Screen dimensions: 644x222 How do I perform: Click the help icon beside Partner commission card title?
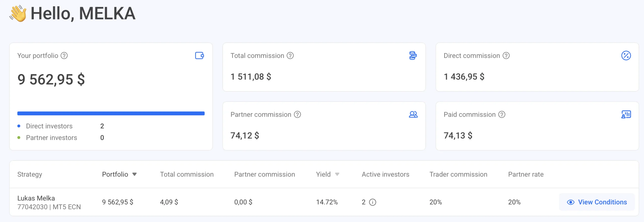(x=297, y=114)
